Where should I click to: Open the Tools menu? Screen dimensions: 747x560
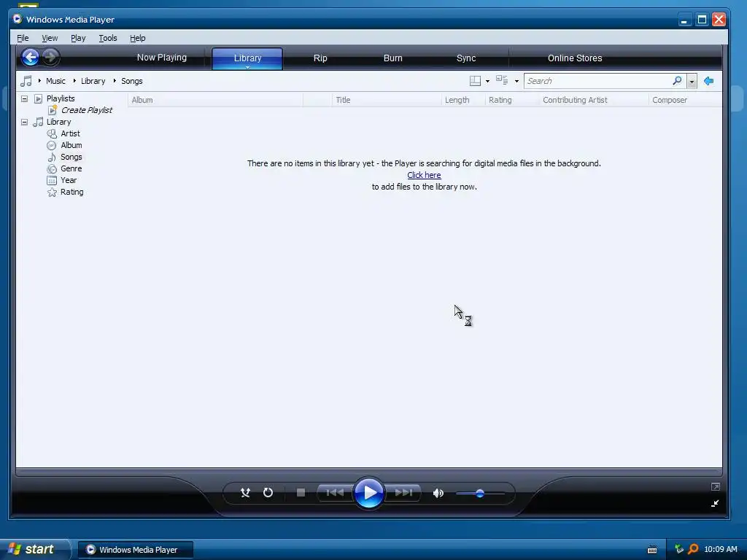[108, 38]
